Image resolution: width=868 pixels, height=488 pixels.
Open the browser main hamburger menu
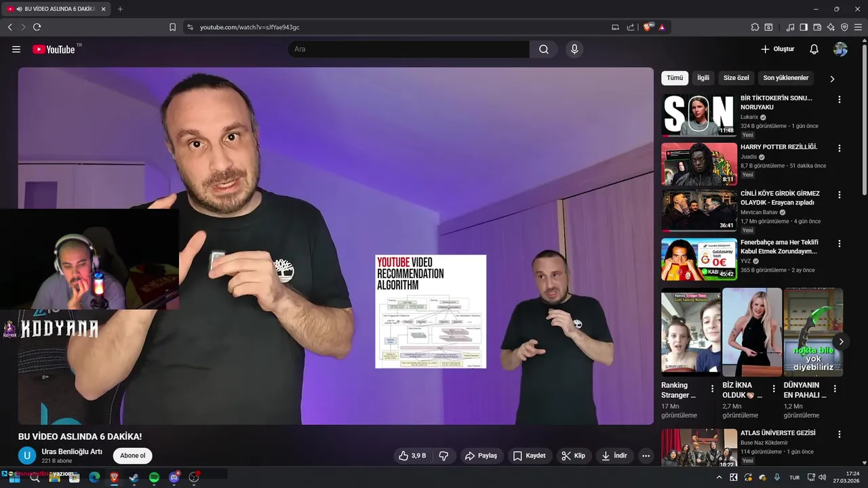coord(859,27)
